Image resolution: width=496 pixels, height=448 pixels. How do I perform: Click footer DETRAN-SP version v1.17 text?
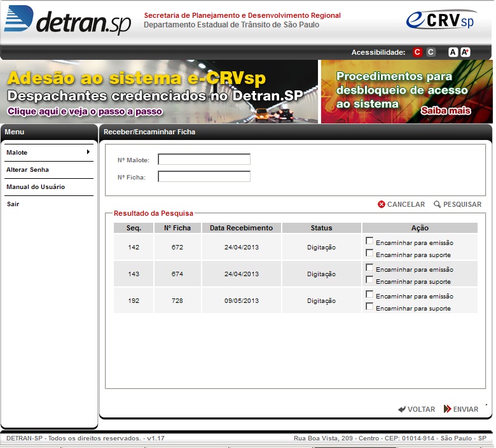pyautogui.click(x=85, y=438)
